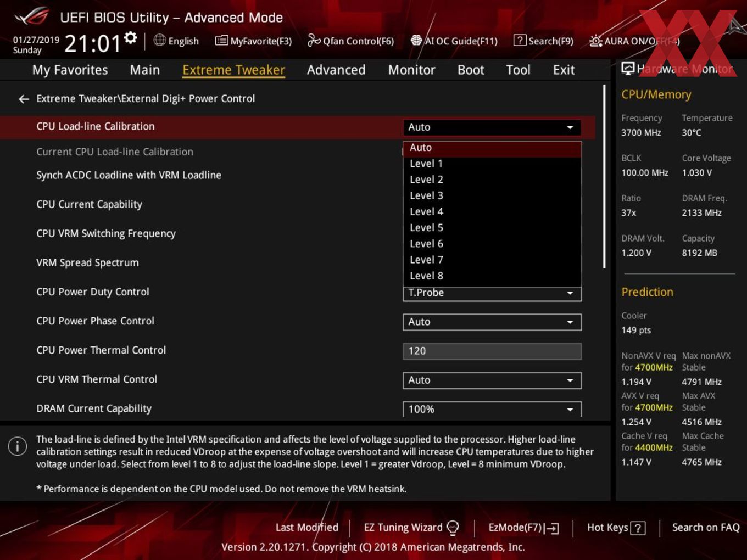Open Hot Keys help

tap(616, 528)
